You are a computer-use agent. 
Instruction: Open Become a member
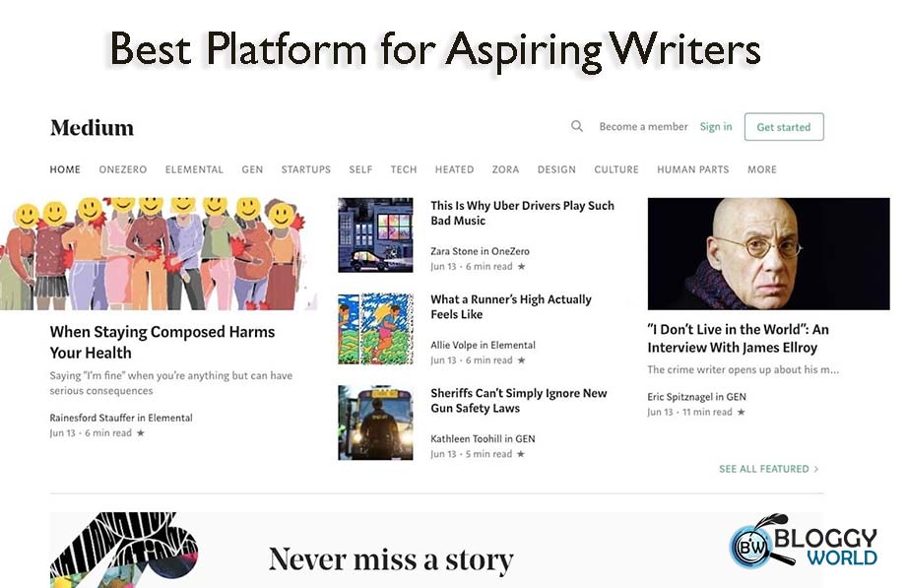pyautogui.click(x=643, y=126)
